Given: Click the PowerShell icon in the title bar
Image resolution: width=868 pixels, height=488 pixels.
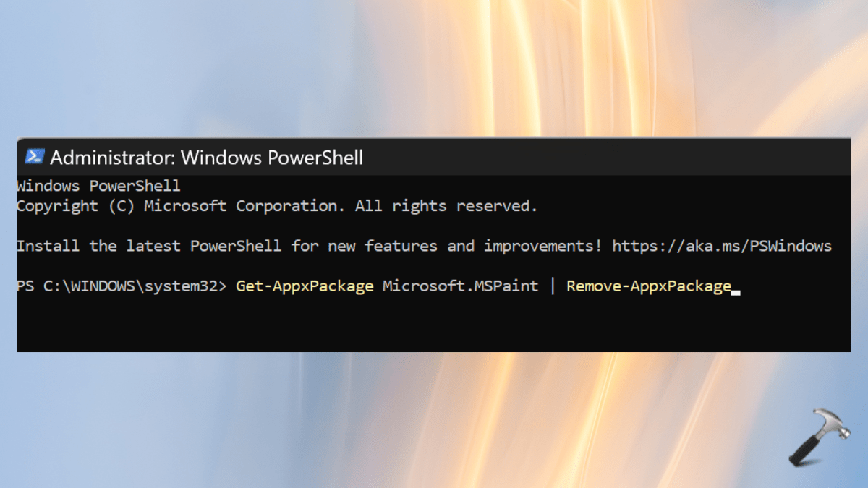Looking at the screenshot, I should [36, 156].
